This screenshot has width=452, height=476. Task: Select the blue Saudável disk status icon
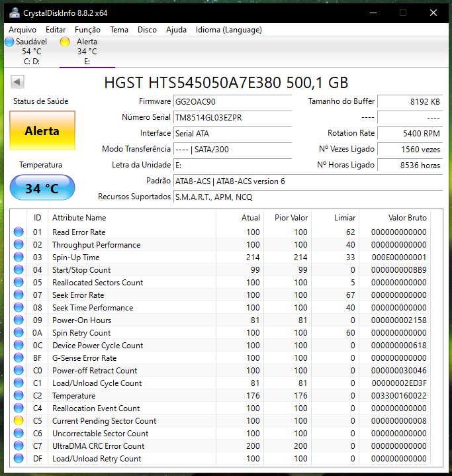[9, 42]
